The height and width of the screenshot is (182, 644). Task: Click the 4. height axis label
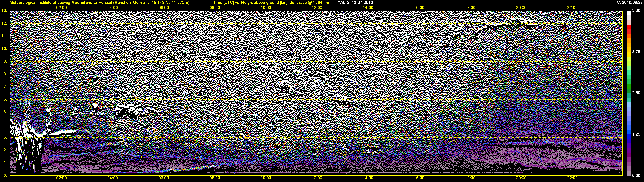coord(6,125)
